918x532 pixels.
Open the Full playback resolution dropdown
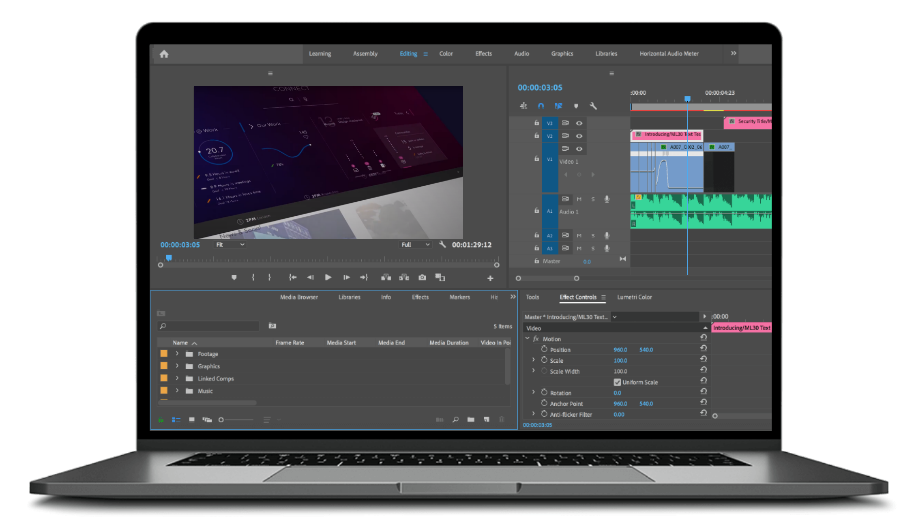pyautogui.click(x=415, y=244)
